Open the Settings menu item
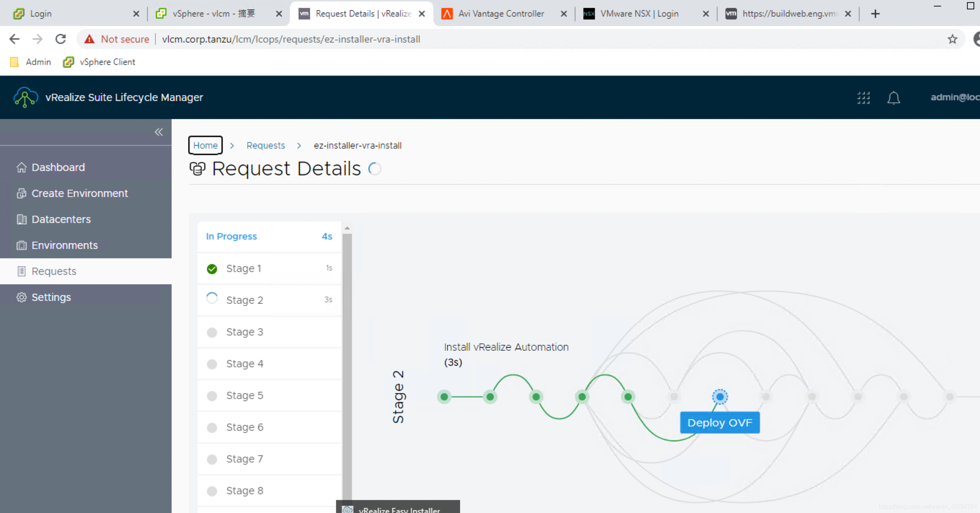 click(51, 297)
